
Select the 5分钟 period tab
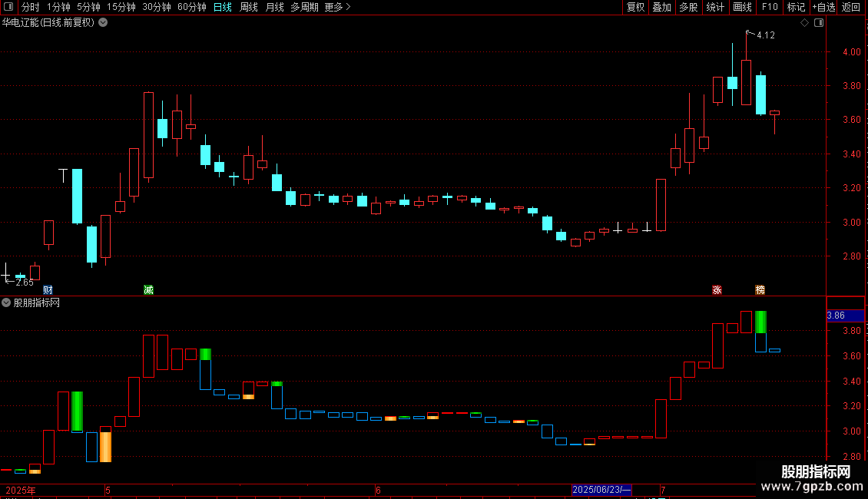(88, 7)
